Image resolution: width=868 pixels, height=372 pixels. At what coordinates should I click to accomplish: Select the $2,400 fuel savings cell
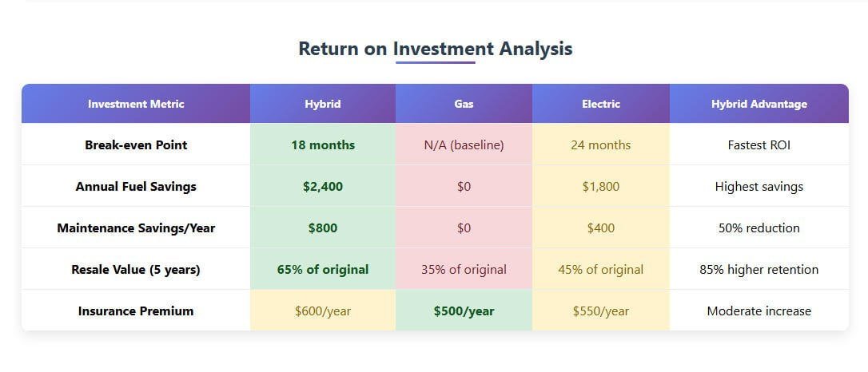click(323, 187)
